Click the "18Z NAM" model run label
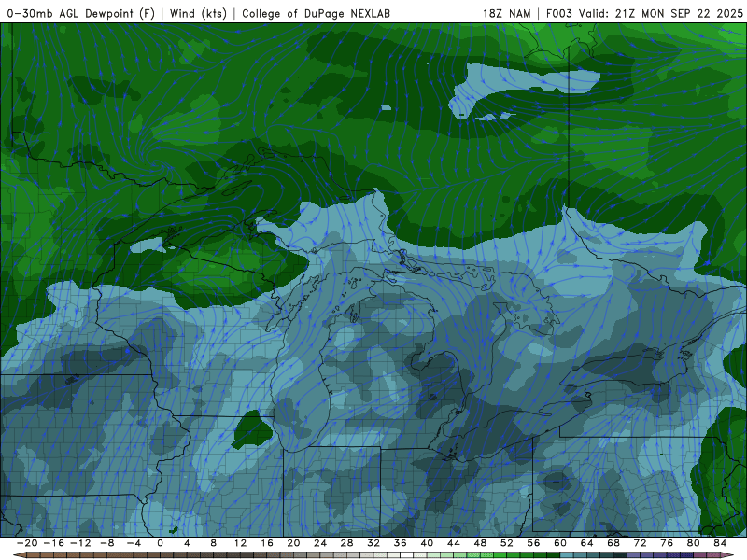 coord(507,13)
